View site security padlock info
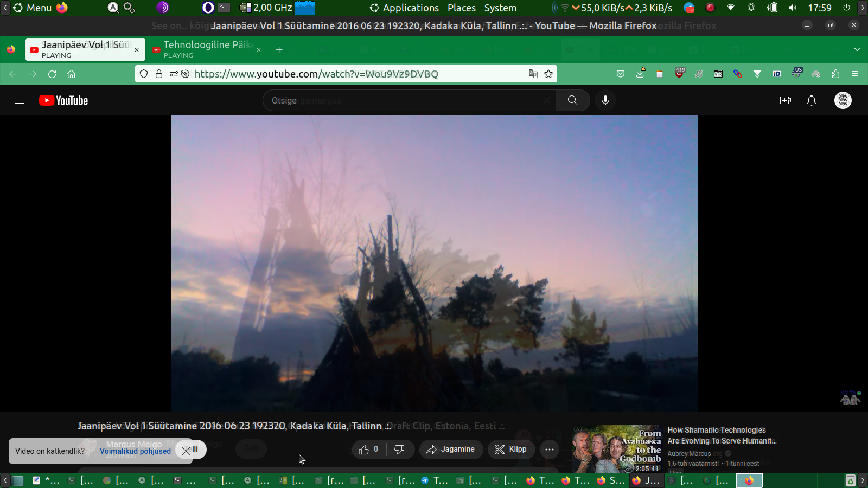Viewport: 868px width, 488px height. pyautogui.click(x=159, y=74)
